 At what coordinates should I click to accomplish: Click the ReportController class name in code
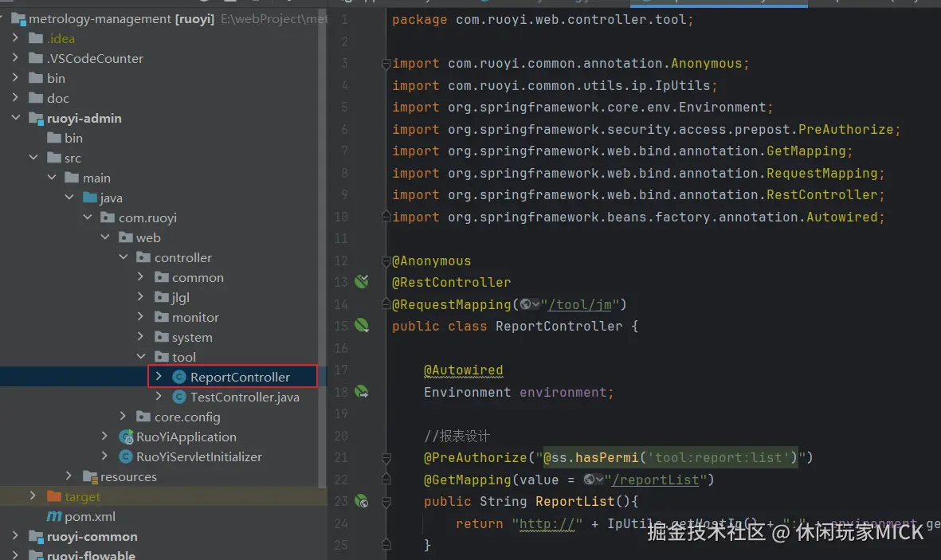click(x=559, y=327)
